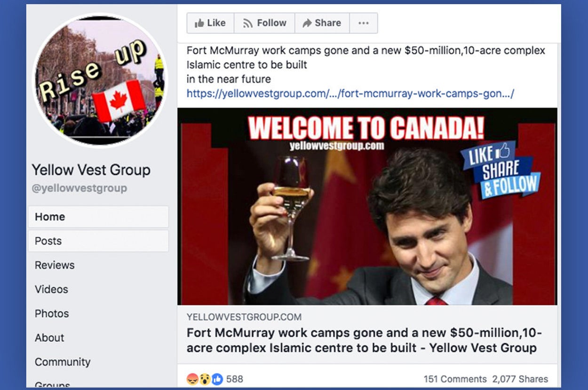Viewport: 588px width, 390px height.
Task: Open the Posts section
Action: tap(98, 241)
